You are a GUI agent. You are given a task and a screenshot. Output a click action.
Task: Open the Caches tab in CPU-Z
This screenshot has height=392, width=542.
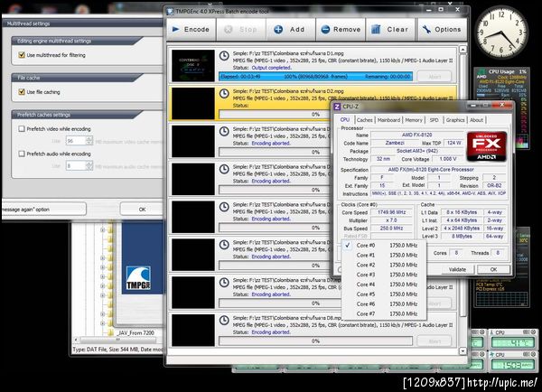tap(364, 120)
